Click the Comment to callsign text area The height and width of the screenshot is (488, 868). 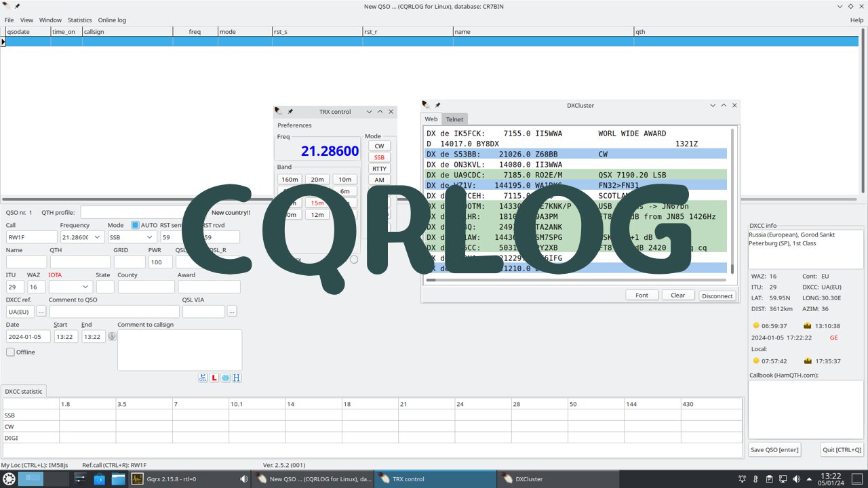(180, 350)
